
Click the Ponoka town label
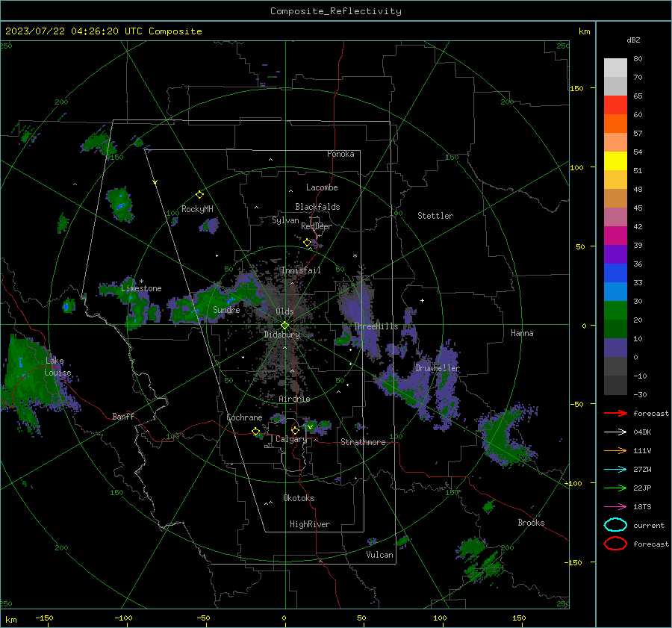pos(340,154)
